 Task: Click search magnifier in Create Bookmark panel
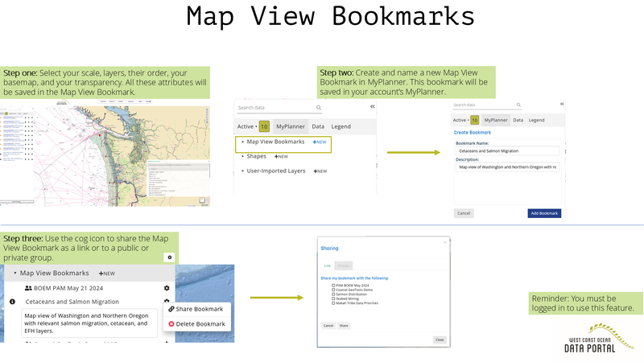[x=518, y=105]
